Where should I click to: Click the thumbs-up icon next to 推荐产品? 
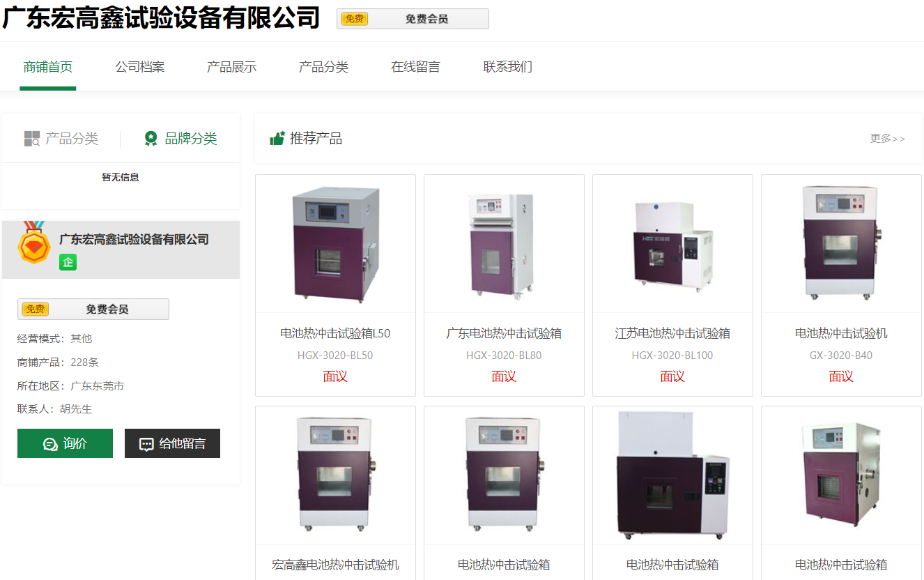277,138
